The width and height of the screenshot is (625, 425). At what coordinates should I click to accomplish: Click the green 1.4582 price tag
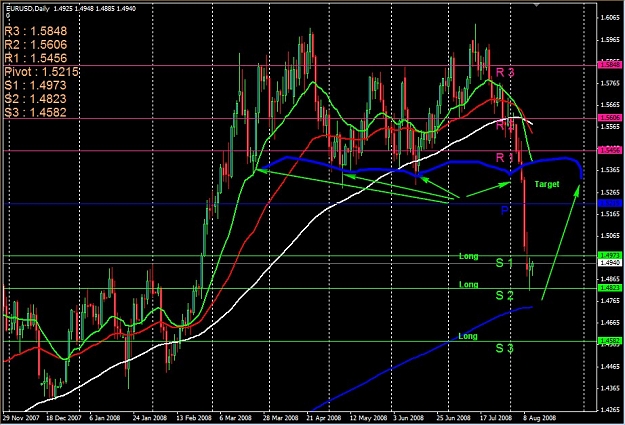pos(610,341)
